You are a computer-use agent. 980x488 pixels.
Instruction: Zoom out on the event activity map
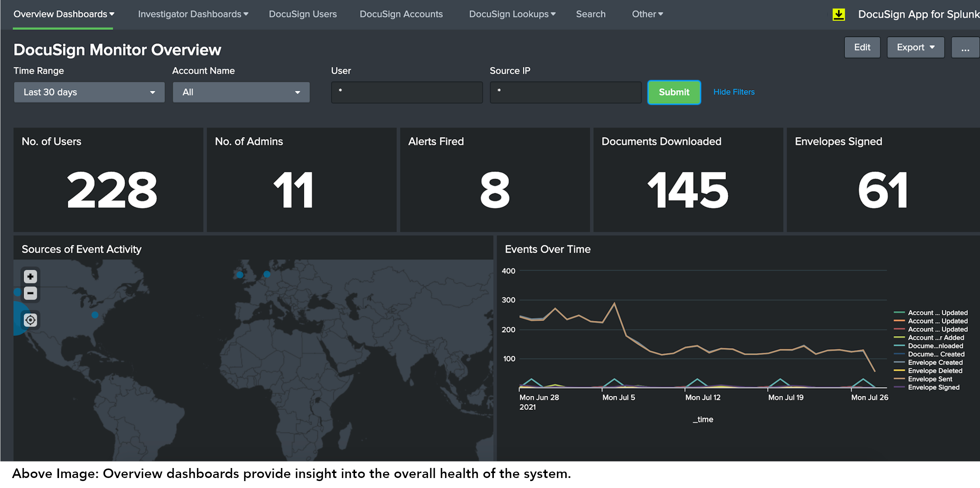[30, 293]
